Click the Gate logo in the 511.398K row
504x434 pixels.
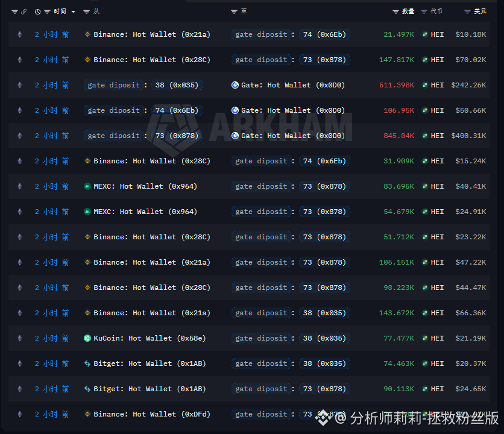[235, 85]
